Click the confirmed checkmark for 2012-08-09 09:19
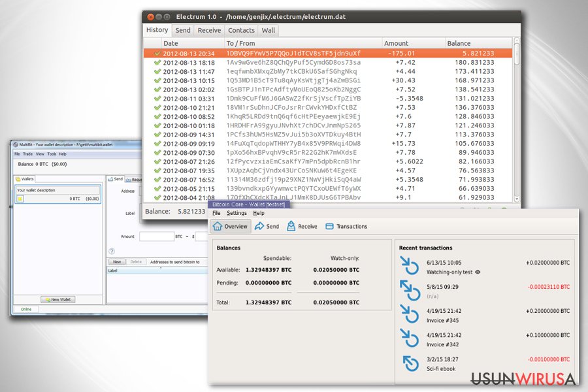588x392 pixels. coord(157,143)
